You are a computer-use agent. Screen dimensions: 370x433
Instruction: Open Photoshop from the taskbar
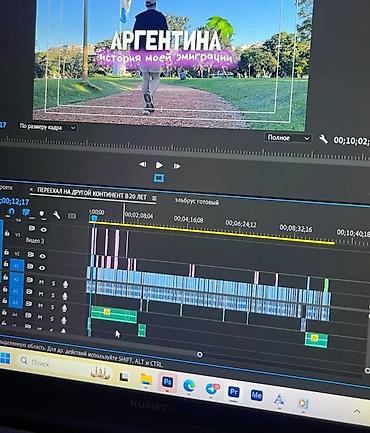coord(167,382)
